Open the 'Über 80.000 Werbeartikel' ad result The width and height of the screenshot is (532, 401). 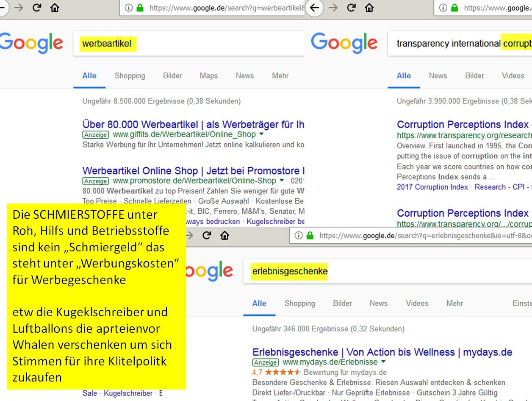(193, 125)
